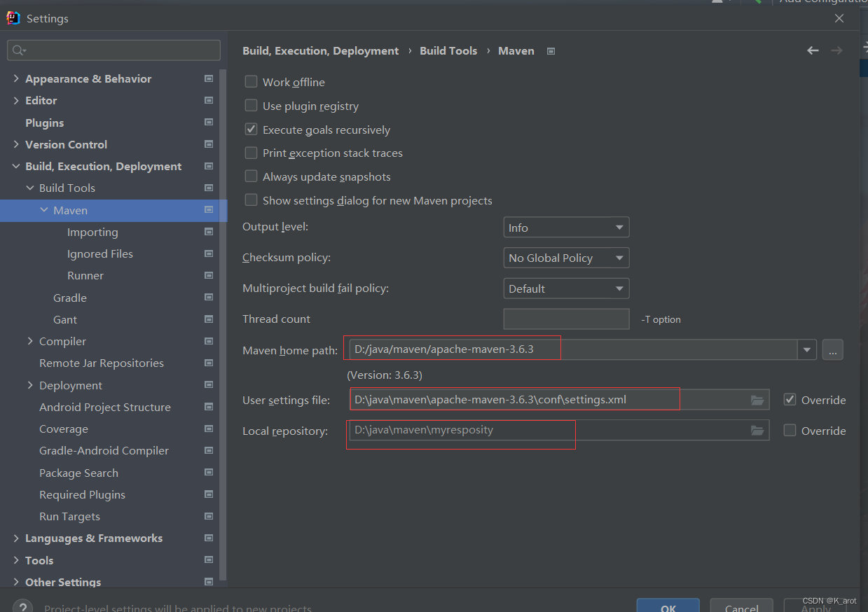868x612 pixels.
Task: Click the Cancel button
Action: 741,606
